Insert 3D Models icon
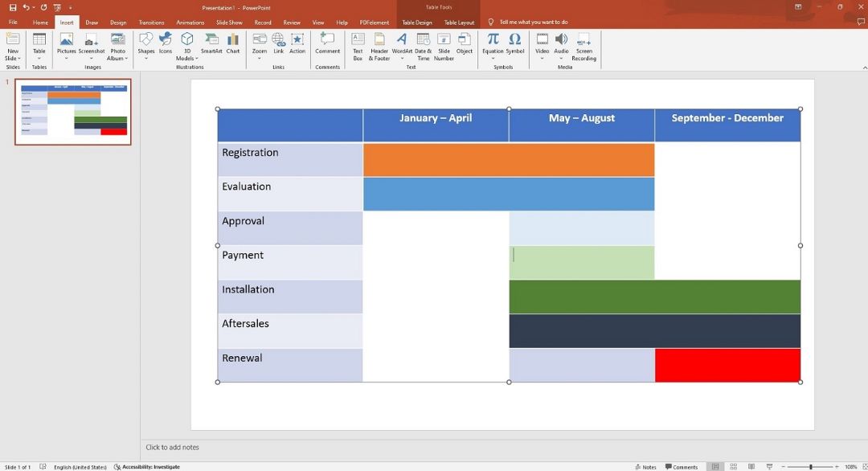The image size is (868, 471). click(187, 39)
